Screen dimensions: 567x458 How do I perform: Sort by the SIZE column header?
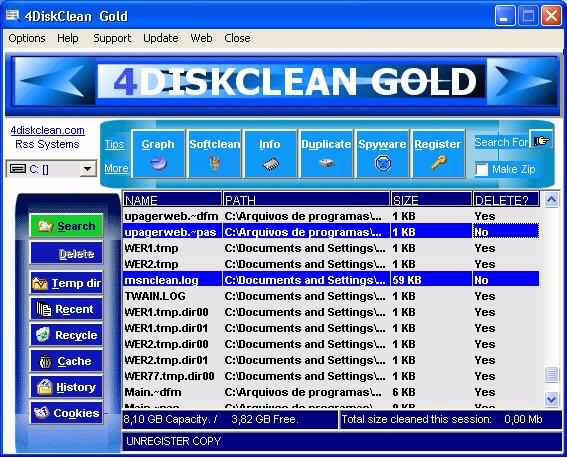(x=431, y=200)
